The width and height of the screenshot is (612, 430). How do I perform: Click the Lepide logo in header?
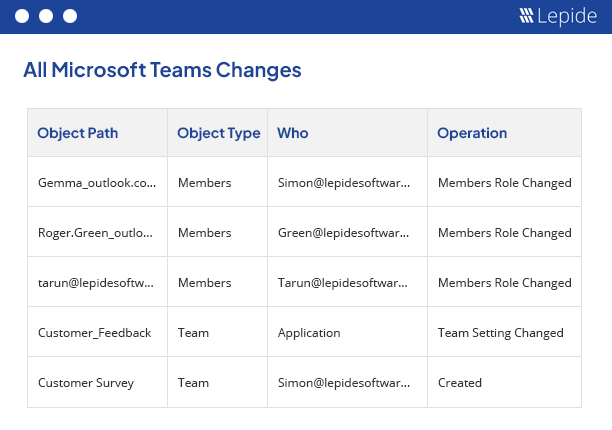tap(558, 16)
